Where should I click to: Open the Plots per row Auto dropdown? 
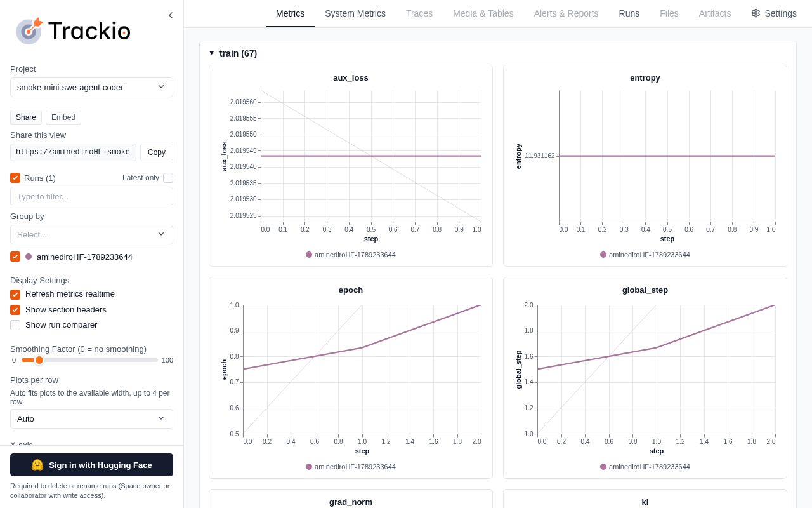91,418
